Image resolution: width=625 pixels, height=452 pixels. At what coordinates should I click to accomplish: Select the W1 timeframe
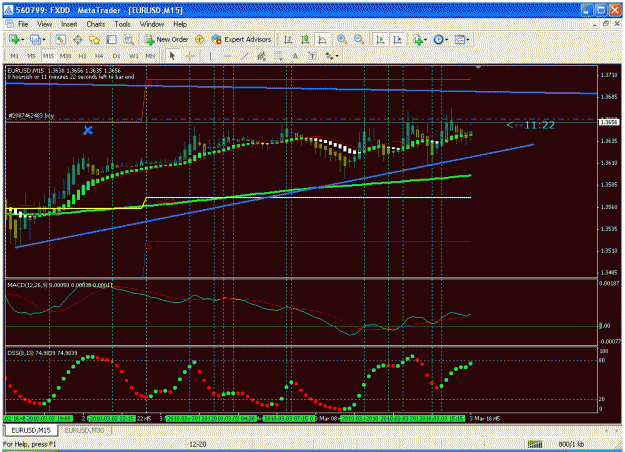tap(134, 56)
